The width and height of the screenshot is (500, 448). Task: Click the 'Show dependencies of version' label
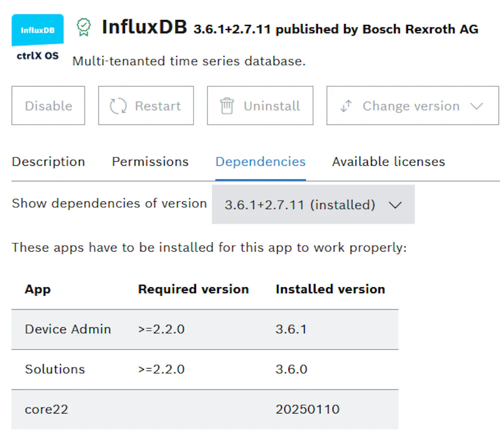[x=109, y=203]
